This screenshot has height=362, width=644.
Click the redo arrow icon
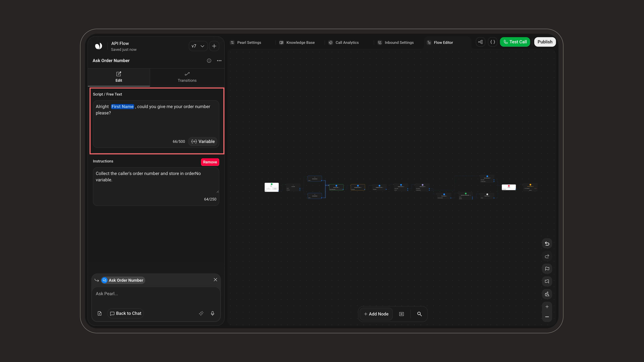pos(547,256)
